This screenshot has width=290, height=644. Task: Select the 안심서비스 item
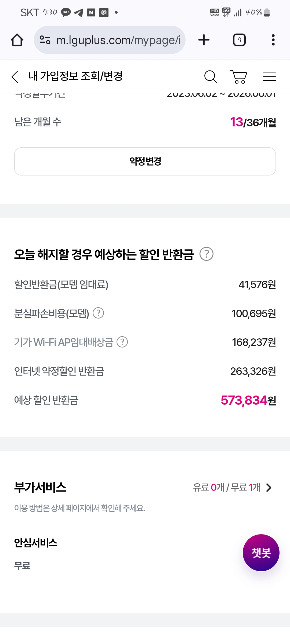tap(35, 543)
